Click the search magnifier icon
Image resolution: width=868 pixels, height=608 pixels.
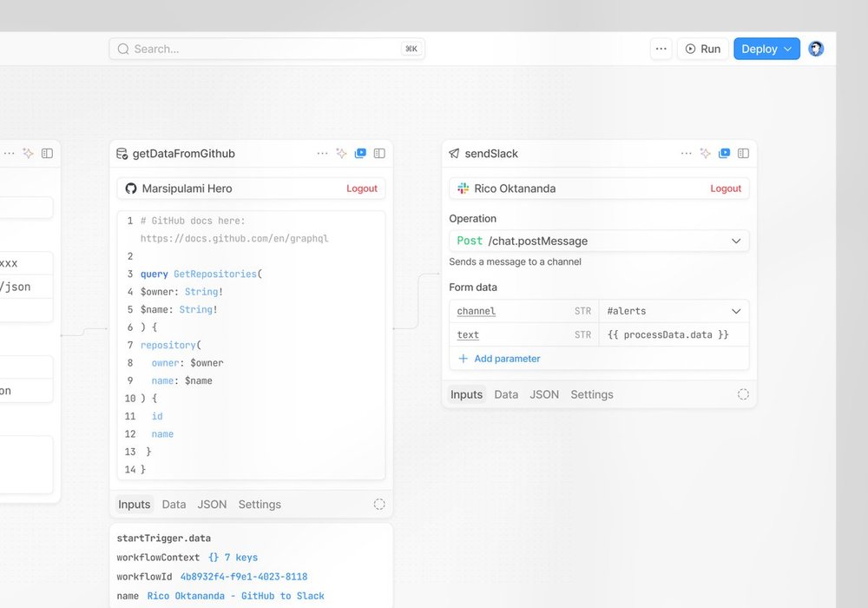(123, 49)
